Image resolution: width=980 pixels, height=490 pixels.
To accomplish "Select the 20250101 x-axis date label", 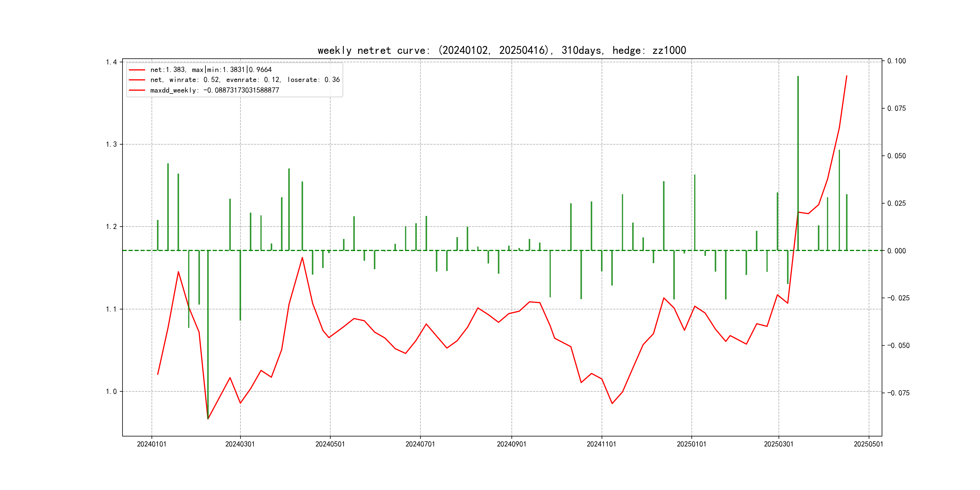I will click(691, 444).
